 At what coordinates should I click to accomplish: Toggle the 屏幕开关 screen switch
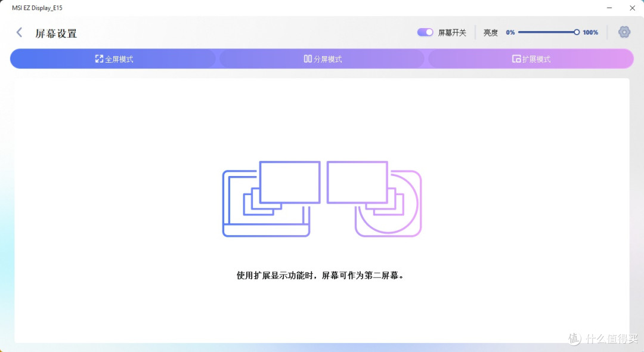point(425,32)
